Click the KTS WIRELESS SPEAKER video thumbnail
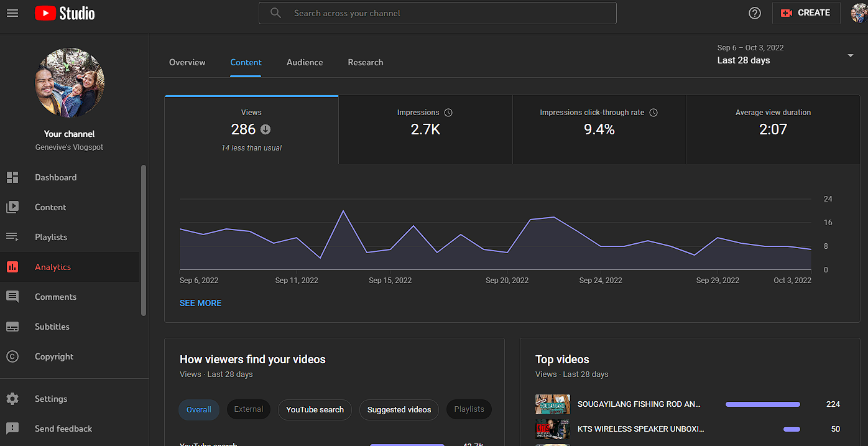 [x=553, y=429]
